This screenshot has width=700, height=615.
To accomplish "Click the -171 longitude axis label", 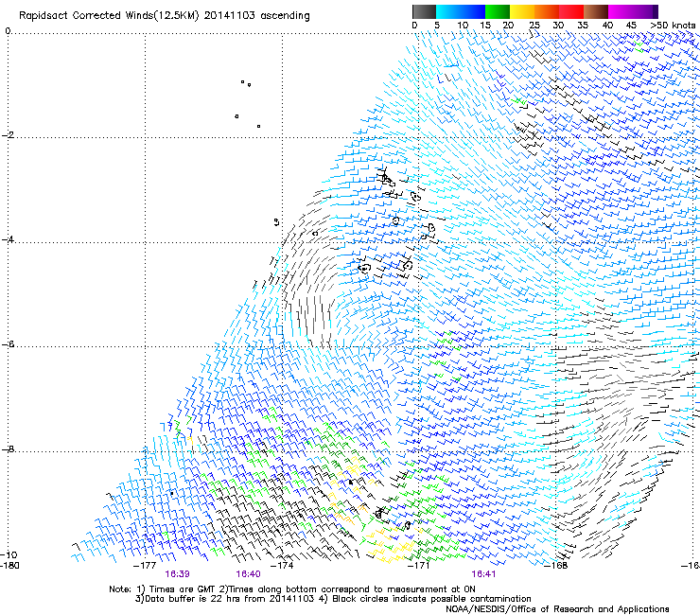I will click(419, 566).
